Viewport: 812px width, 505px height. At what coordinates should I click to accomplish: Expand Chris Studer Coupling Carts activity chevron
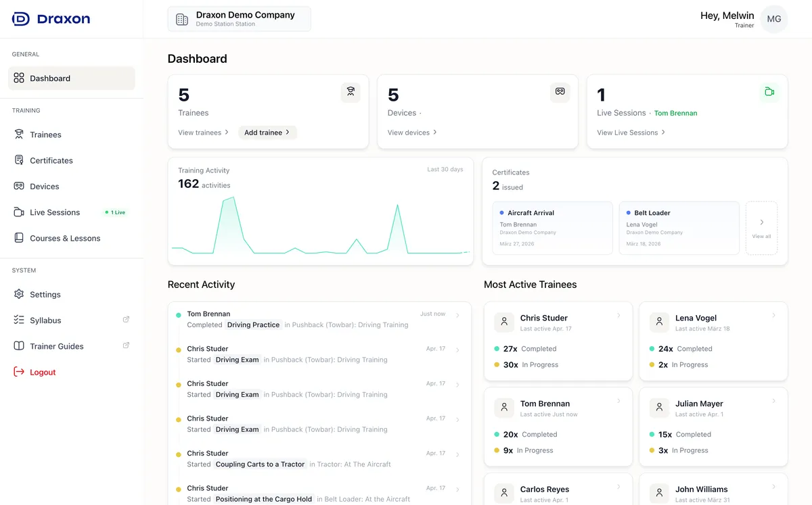coord(458,455)
